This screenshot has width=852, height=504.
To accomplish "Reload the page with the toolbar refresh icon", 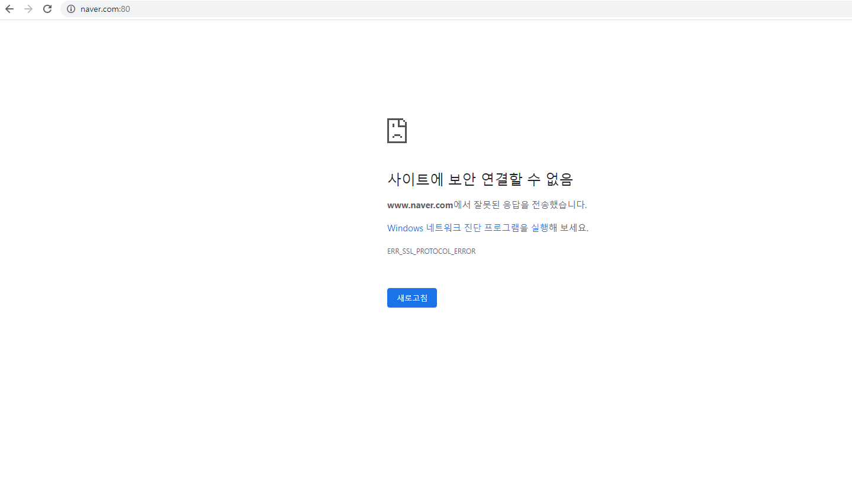I will coord(47,9).
